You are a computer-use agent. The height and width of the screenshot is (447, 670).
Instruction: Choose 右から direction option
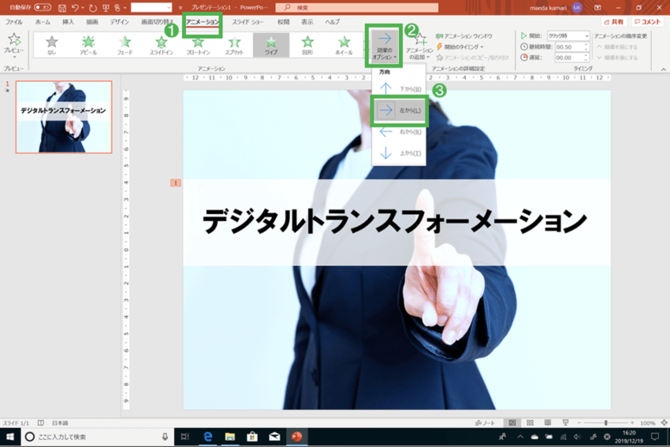399,132
